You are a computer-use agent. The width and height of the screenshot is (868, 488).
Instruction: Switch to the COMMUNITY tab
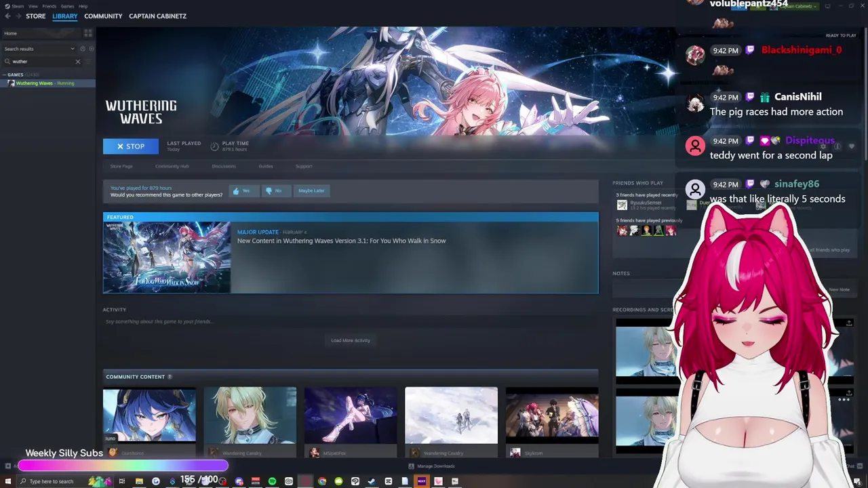pyautogui.click(x=103, y=16)
